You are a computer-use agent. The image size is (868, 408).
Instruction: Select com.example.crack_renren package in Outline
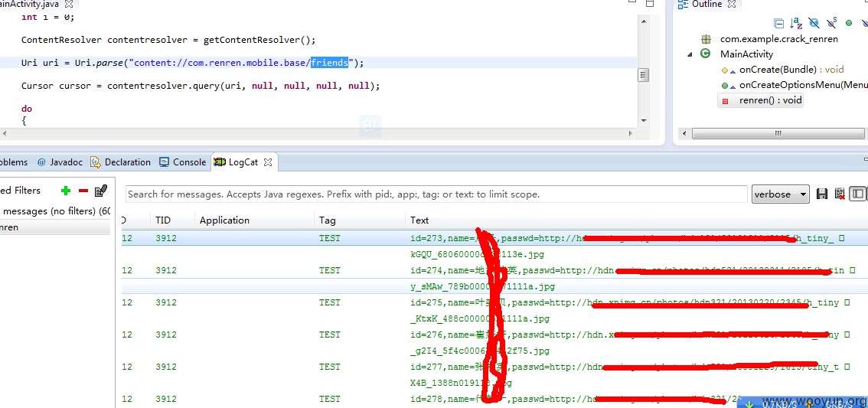pyautogui.click(x=778, y=39)
